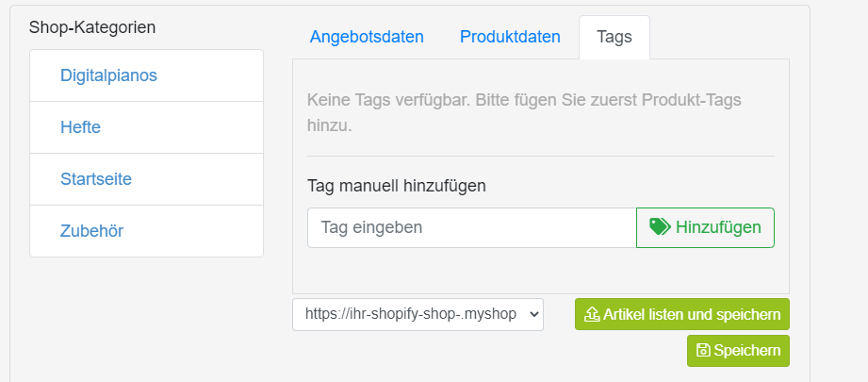Open the Zubehör category
Screen dimensions: 868x382
(x=92, y=231)
